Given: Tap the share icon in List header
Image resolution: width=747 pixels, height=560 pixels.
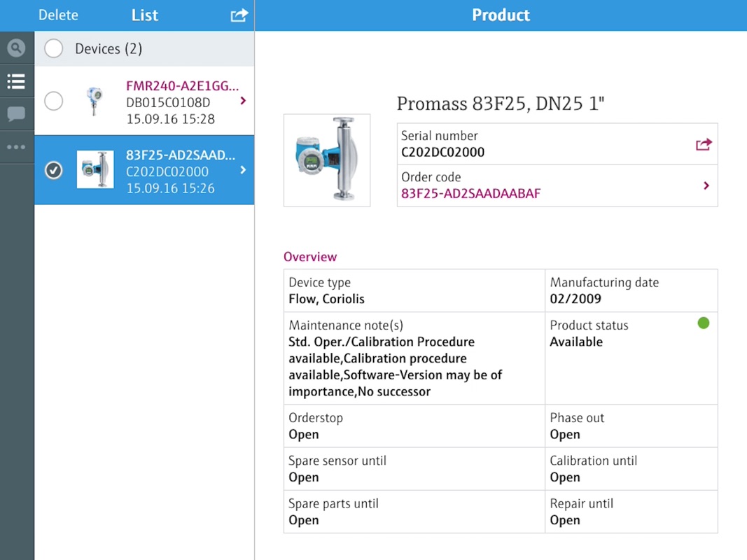Looking at the screenshot, I should tap(239, 15).
